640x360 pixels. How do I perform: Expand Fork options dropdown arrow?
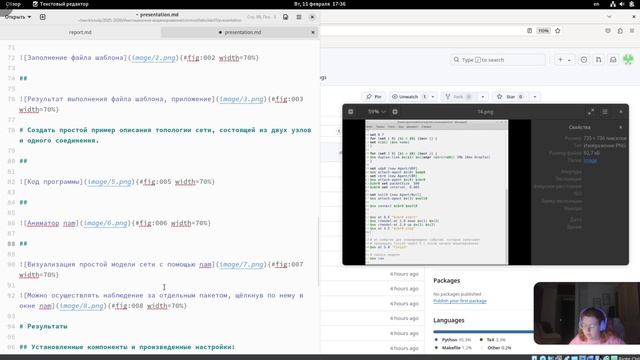[483, 97]
